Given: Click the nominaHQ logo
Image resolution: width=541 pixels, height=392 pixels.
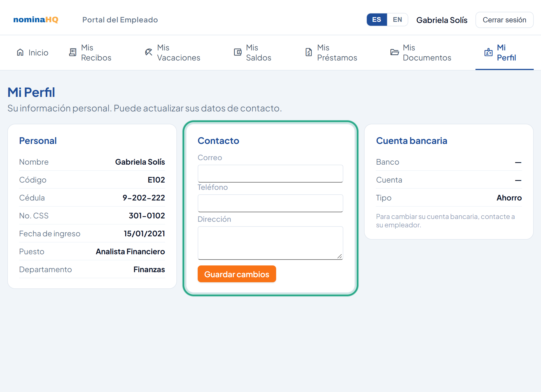Looking at the screenshot, I should point(36,20).
